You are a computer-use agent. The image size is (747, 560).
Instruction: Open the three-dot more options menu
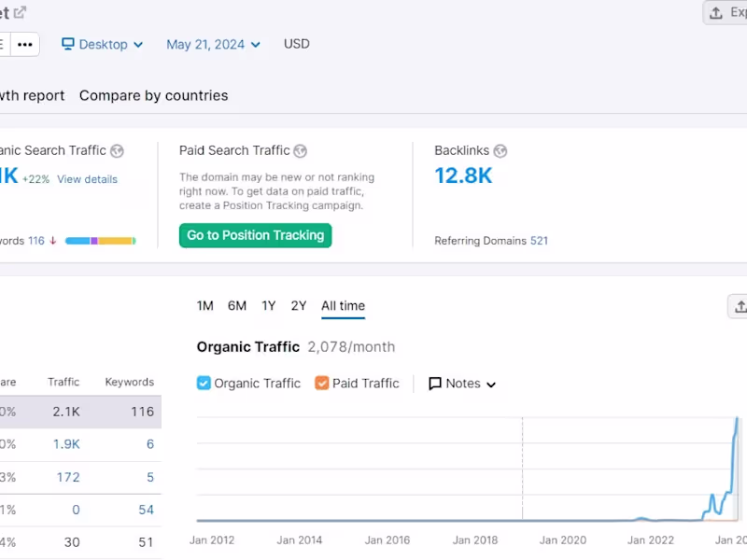pos(24,44)
